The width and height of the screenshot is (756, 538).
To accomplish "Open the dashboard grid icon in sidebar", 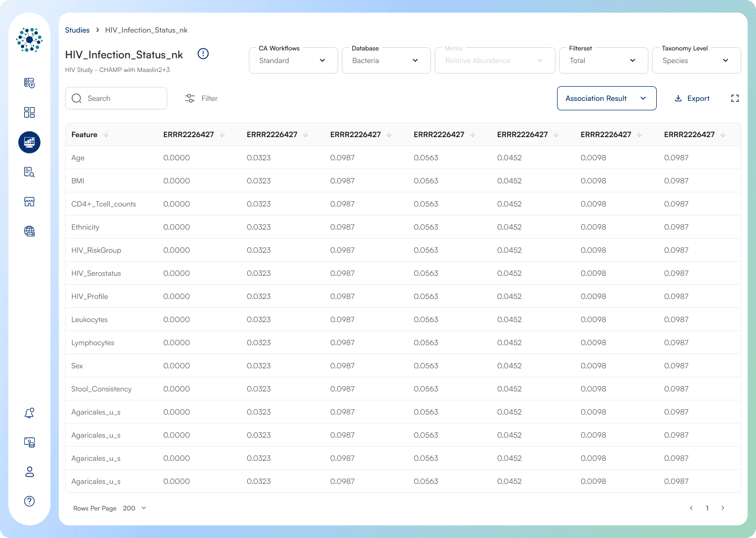I will pos(29,112).
